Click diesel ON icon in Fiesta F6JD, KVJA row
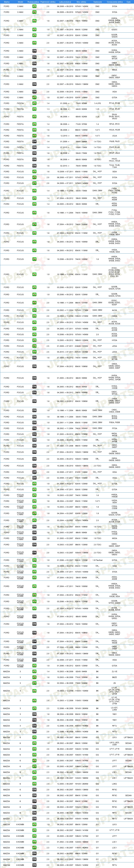Screen dimensions: 134x868 coord(34,147)
